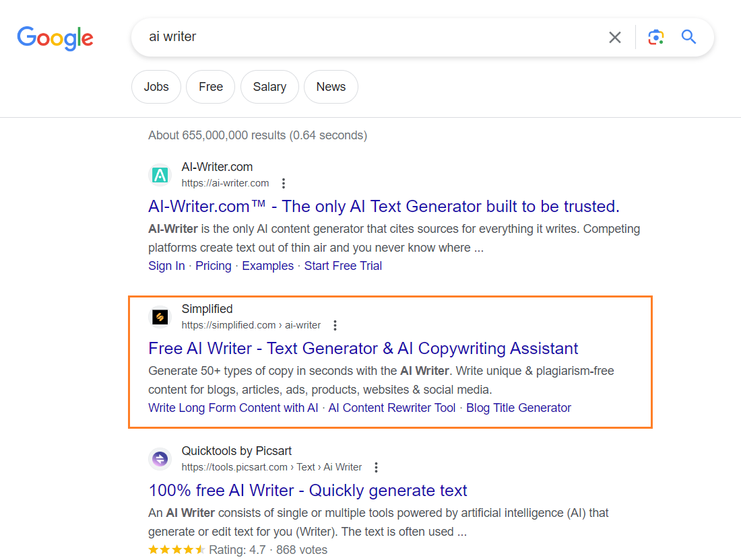Open Free AI Writer - Text Generator result
Screen dimensions: 741x560
point(363,349)
